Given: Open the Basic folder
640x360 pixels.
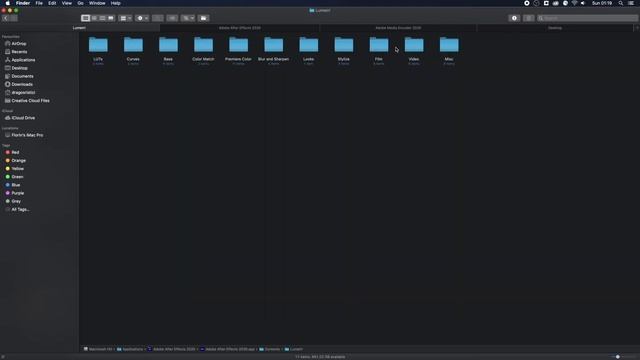Looking at the screenshot, I should pyautogui.click(x=168, y=45).
